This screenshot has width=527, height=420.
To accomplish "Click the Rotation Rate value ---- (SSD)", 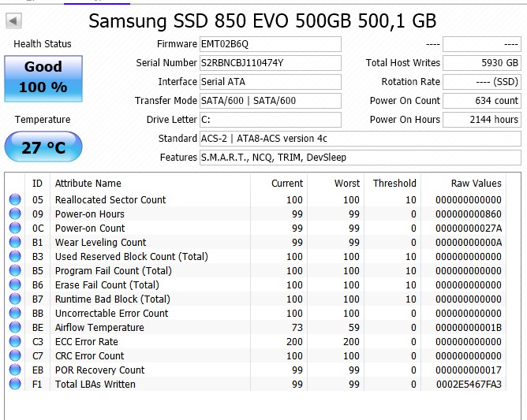I will pyautogui.click(x=482, y=82).
